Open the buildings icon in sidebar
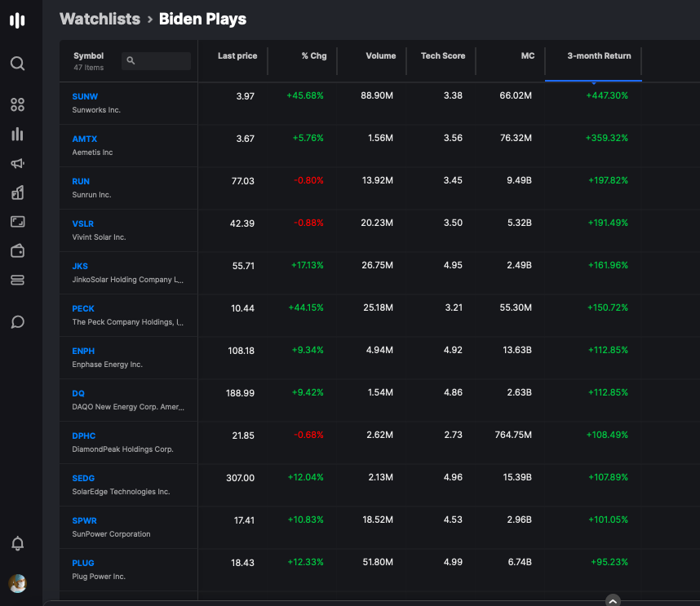 [x=17, y=192]
